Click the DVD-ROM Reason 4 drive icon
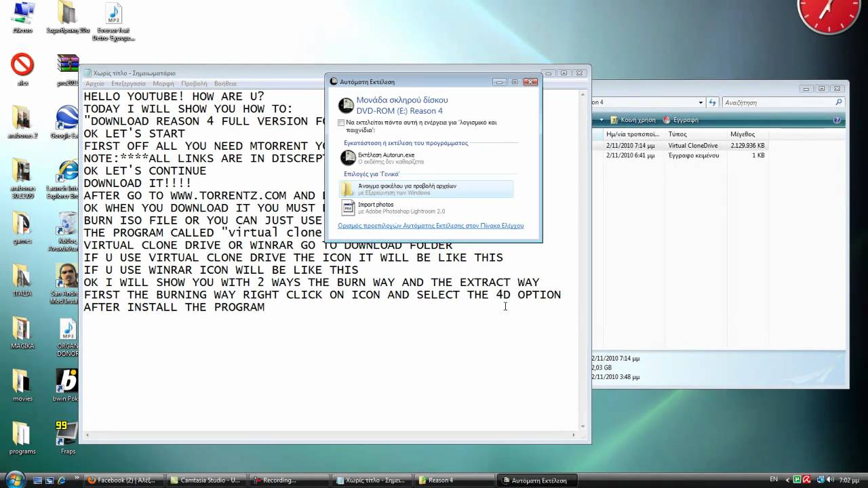This screenshot has width=868, height=488. pos(346,105)
